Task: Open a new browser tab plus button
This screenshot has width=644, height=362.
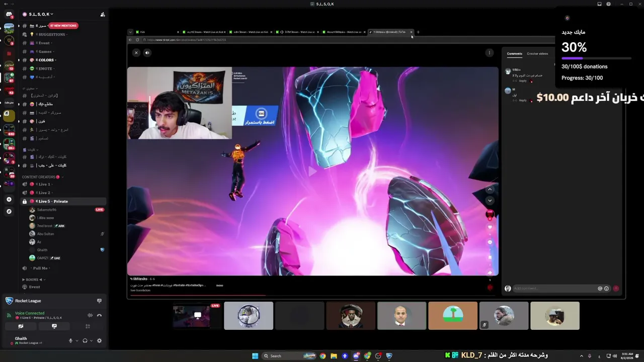Action: click(x=418, y=32)
